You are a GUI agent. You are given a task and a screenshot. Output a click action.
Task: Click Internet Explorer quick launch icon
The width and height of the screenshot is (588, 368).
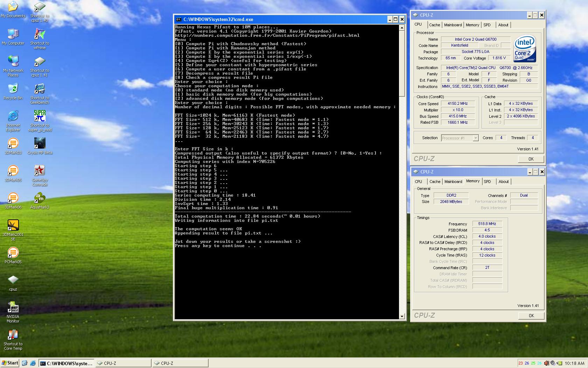(x=33, y=363)
